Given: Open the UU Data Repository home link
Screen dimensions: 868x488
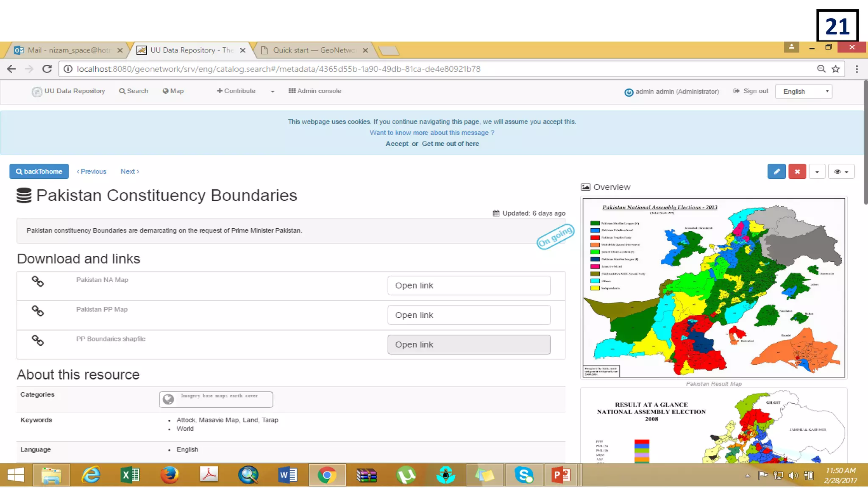Looking at the screenshot, I should pos(68,91).
